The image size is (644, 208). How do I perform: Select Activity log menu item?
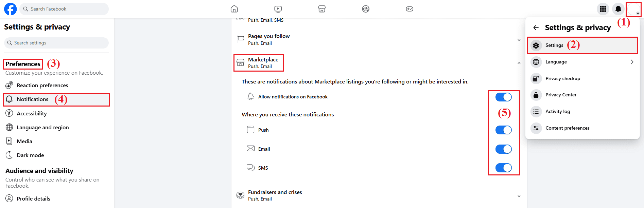[582, 111]
